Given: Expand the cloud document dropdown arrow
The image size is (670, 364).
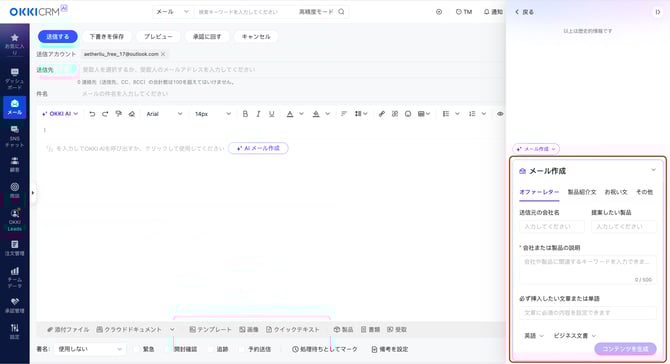Looking at the screenshot, I should 172,329.
